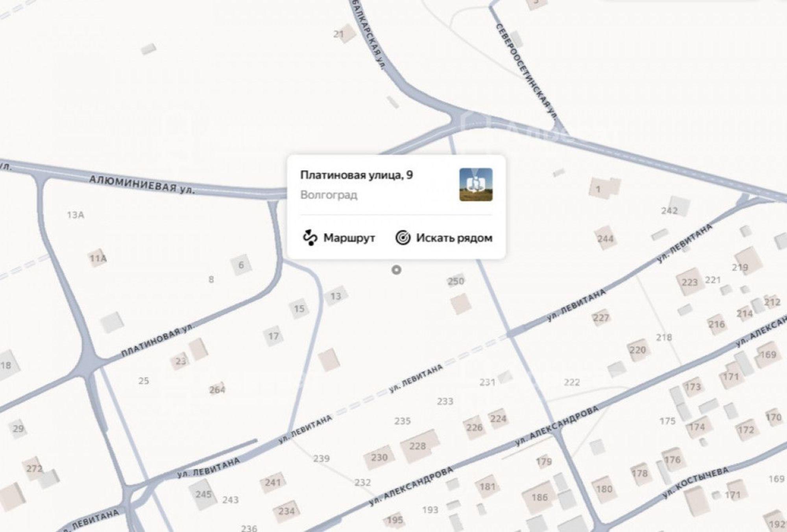Viewport: 787px width, 532px height.
Task: Select building number 224
Action: pyautogui.click(x=498, y=419)
